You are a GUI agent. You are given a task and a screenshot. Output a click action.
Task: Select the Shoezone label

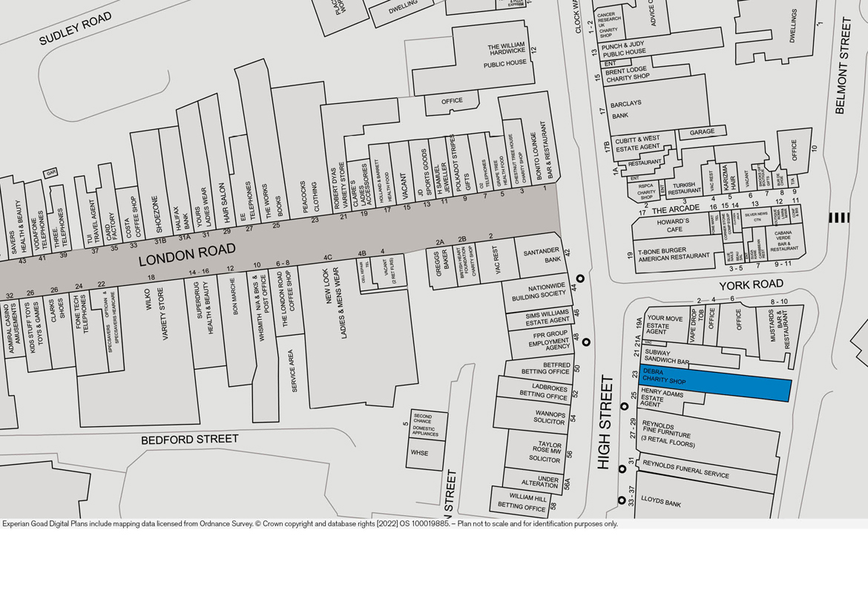coord(157,214)
